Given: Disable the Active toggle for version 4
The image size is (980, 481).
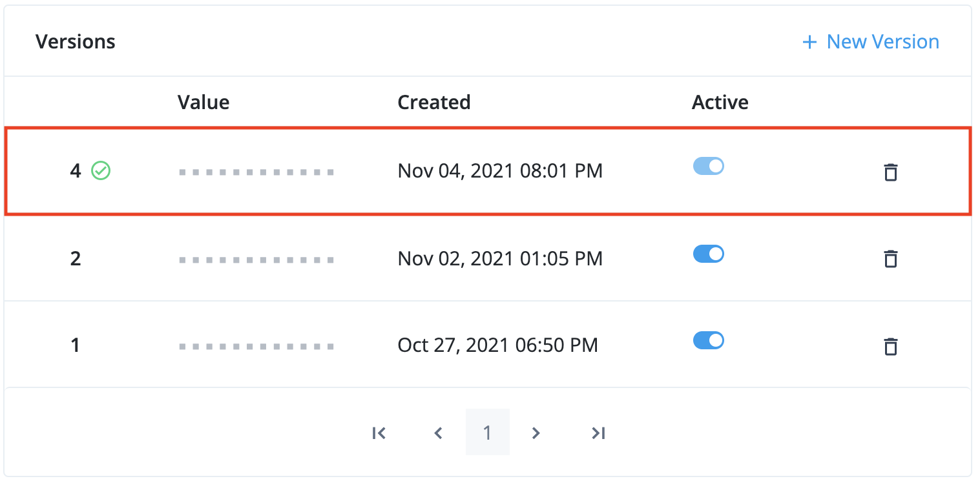Looking at the screenshot, I should (708, 166).
